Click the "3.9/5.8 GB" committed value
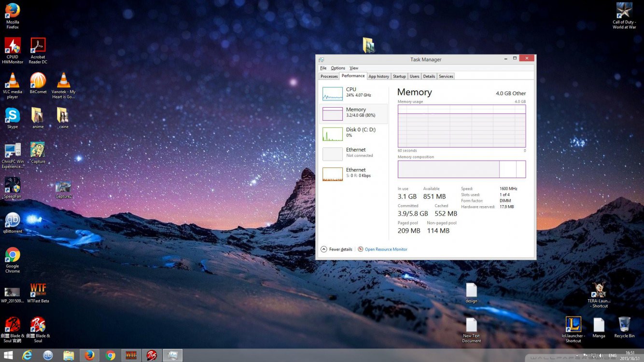The height and width of the screenshot is (362, 644). pyautogui.click(x=413, y=213)
